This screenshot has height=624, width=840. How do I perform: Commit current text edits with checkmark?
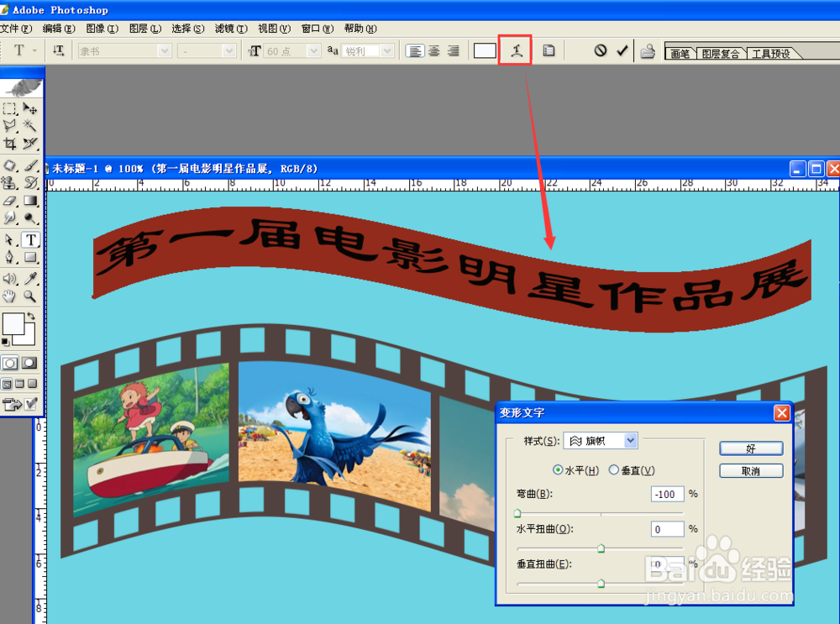(x=622, y=50)
